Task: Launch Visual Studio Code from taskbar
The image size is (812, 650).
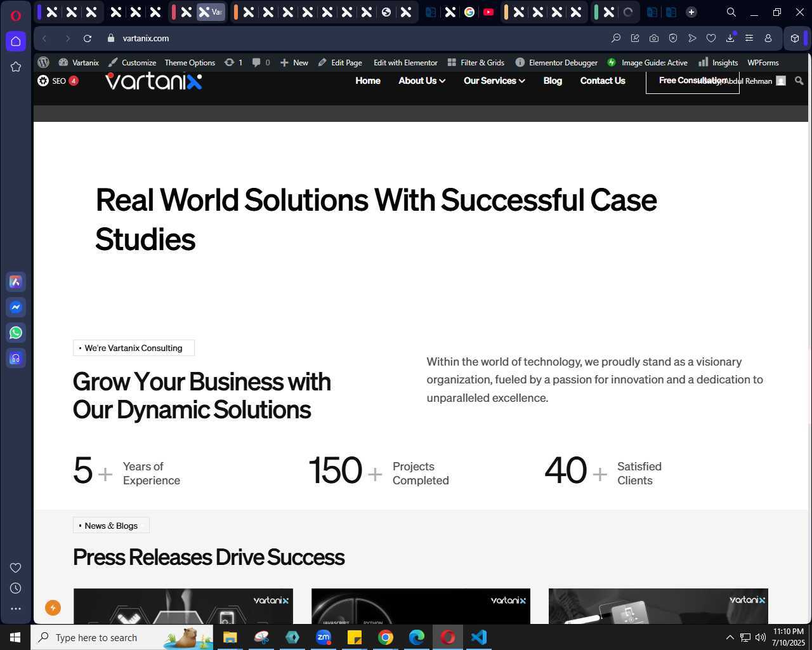Action: point(479,637)
